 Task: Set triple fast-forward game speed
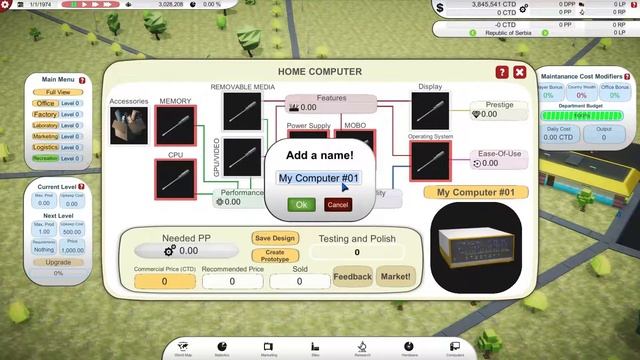[107, 4]
